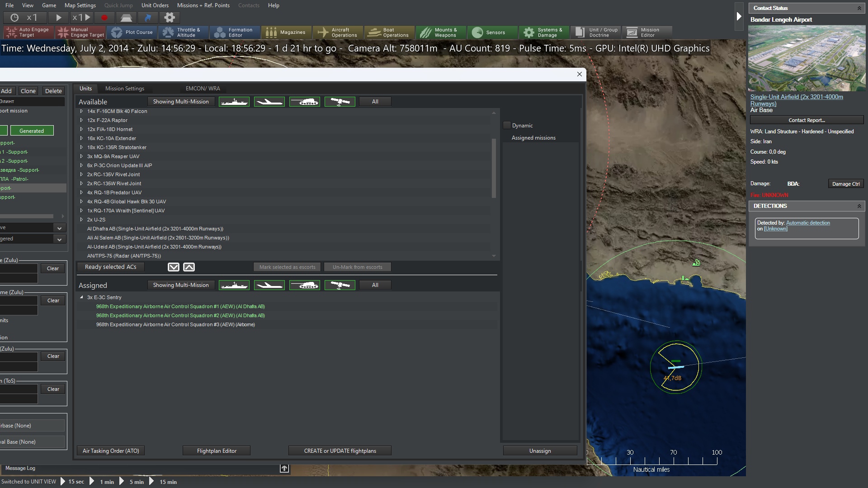Open Missions + Ref. Points menu
This screenshot has height=488, width=868.
(203, 5)
